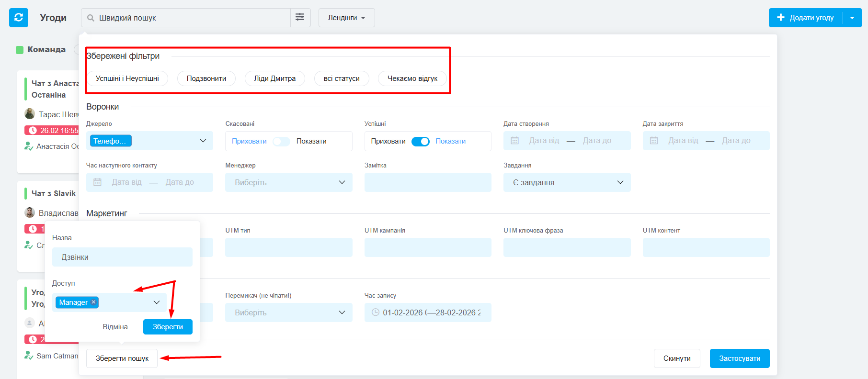Click calendar icon in Час наступного контакту
This screenshot has width=868, height=379.
[x=98, y=182]
